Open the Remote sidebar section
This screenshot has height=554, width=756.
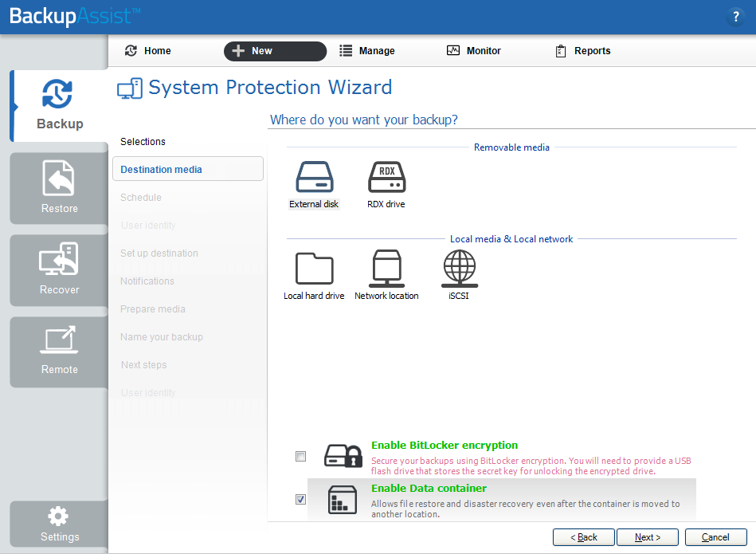click(x=60, y=351)
